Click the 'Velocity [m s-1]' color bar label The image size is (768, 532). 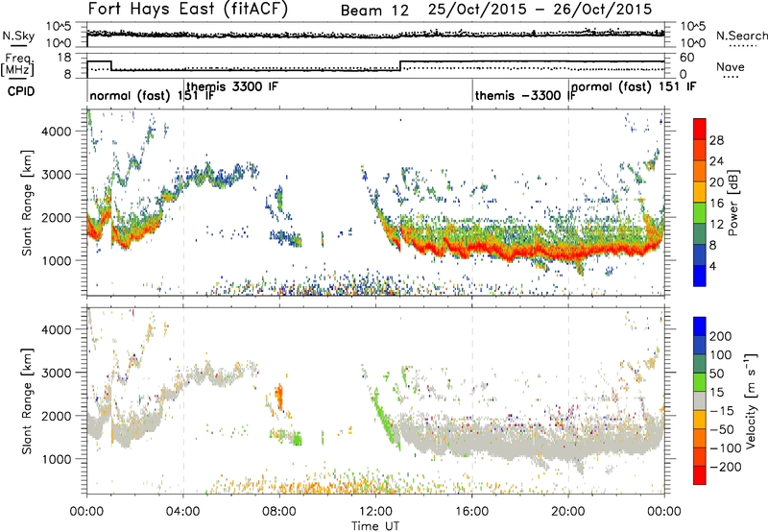coord(750,400)
